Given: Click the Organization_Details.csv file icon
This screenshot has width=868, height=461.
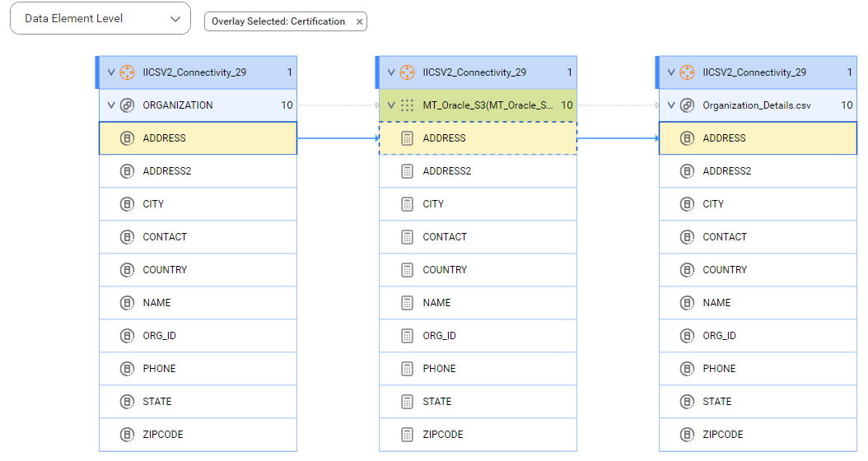Looking at the screenshot, I should 688,105.
